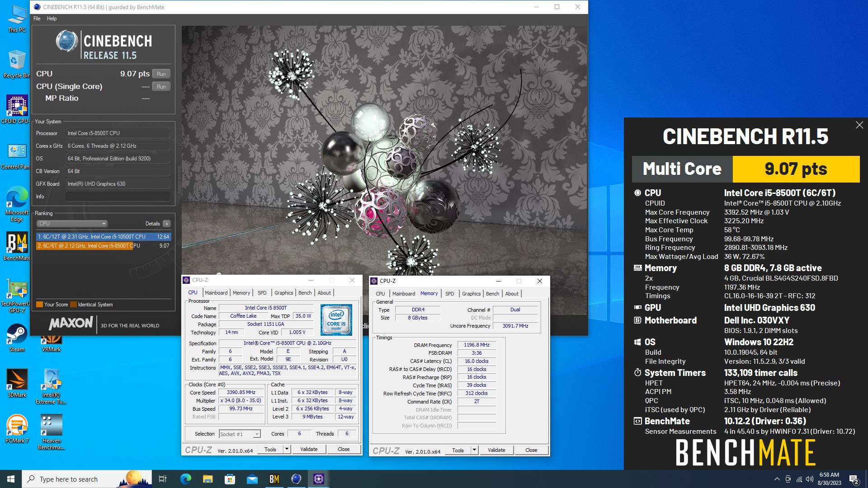Viewport: 868px width, 488px height.
Task: Click Close button in left CPU-Z
Action: (x=344, y=449)
